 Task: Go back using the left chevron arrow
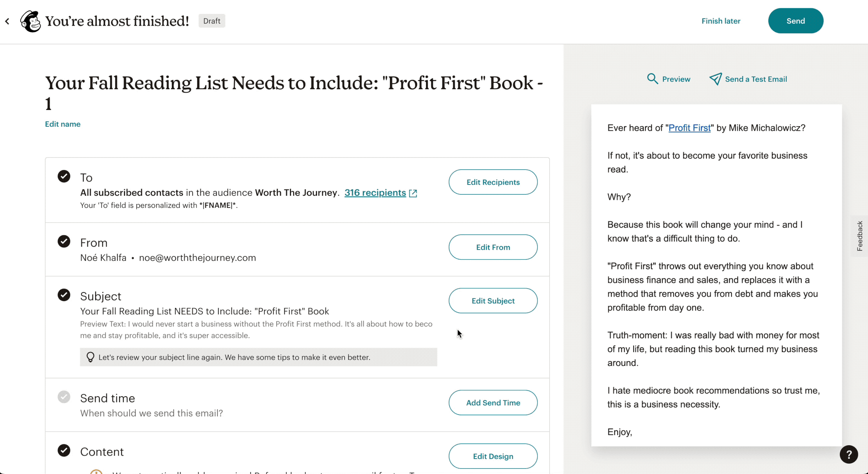(7, 21)
